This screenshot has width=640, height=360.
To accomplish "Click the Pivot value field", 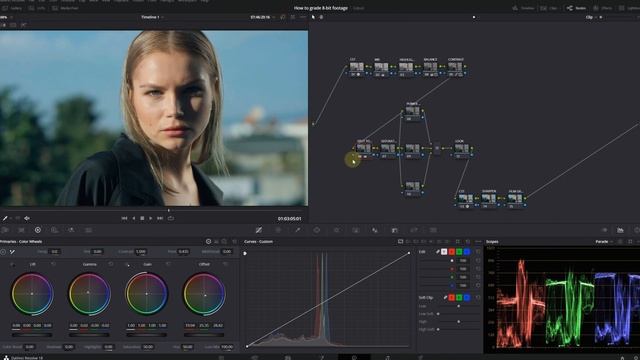I will (183, 252).
